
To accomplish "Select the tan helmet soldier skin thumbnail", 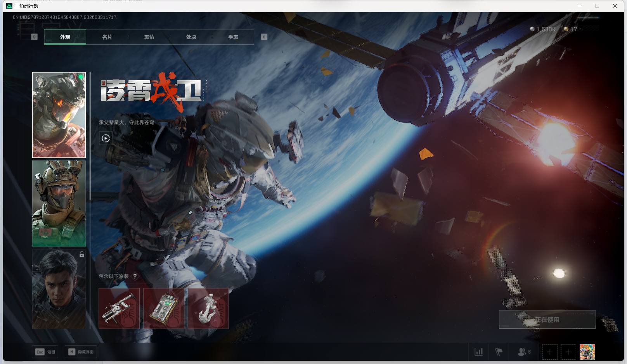I will tap(59, 204).
